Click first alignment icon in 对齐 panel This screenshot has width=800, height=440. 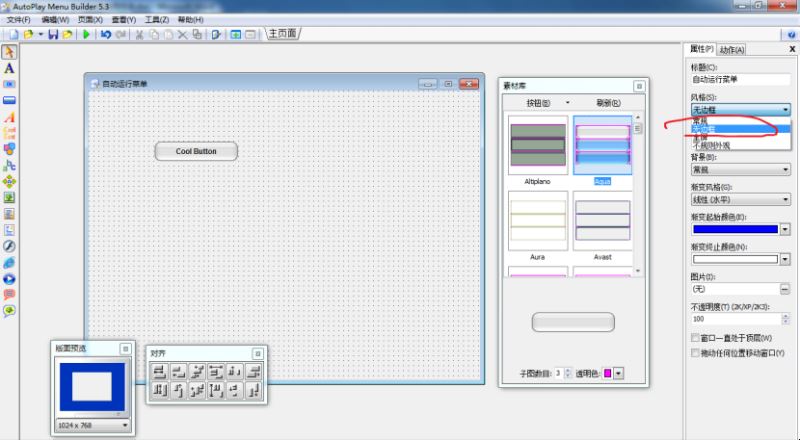[160, 372]
